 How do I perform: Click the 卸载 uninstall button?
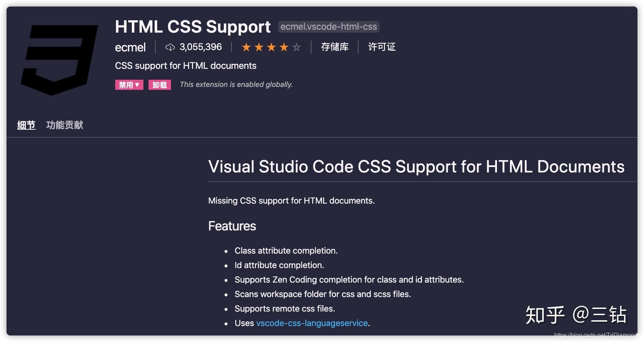[x=159, y=84]
